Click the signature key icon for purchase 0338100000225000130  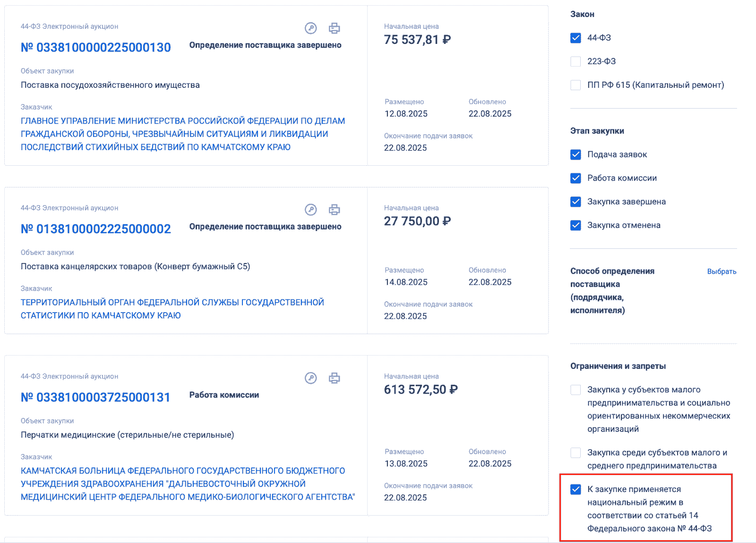tap(310, 28)
